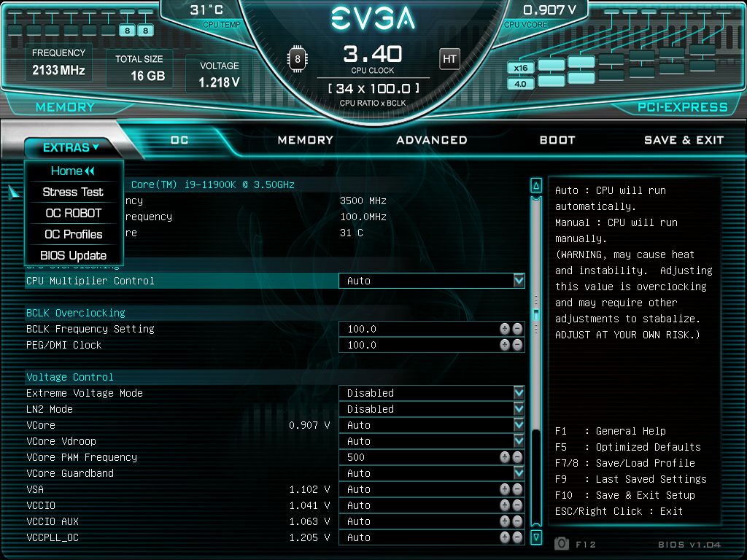Collapse the EXTRAS dropdown menu

[x=71, y=147]
